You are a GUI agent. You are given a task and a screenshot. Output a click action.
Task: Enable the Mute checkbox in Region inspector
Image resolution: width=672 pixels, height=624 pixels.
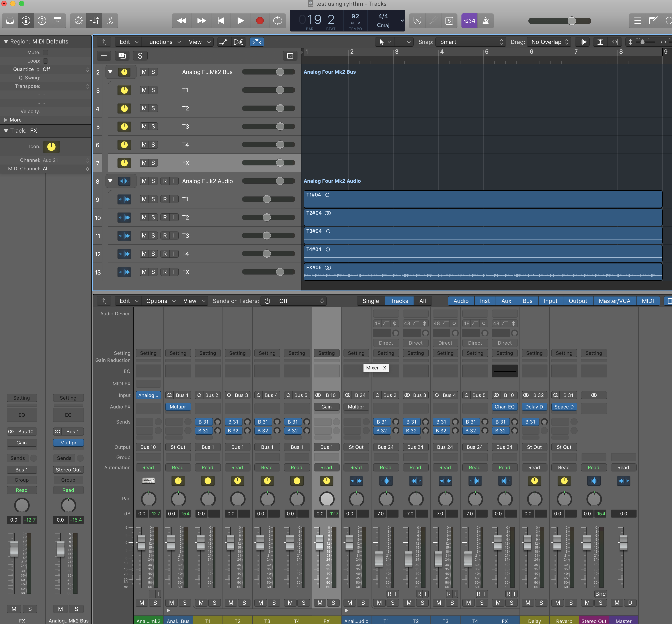(x=45, y=53)
